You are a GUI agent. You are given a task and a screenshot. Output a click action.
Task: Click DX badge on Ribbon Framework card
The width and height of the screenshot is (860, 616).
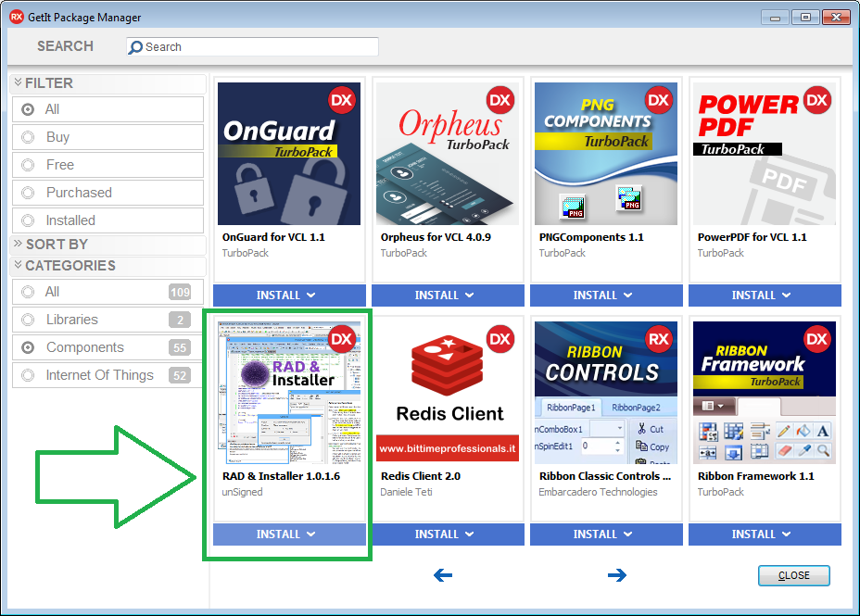tap(817, 339)
